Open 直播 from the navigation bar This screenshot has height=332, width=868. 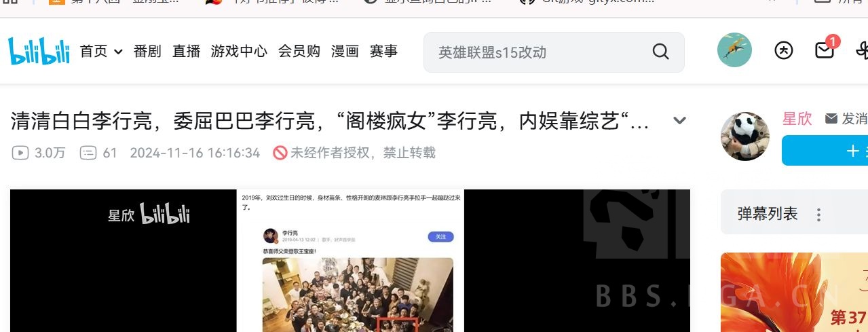tap(186, 51)
